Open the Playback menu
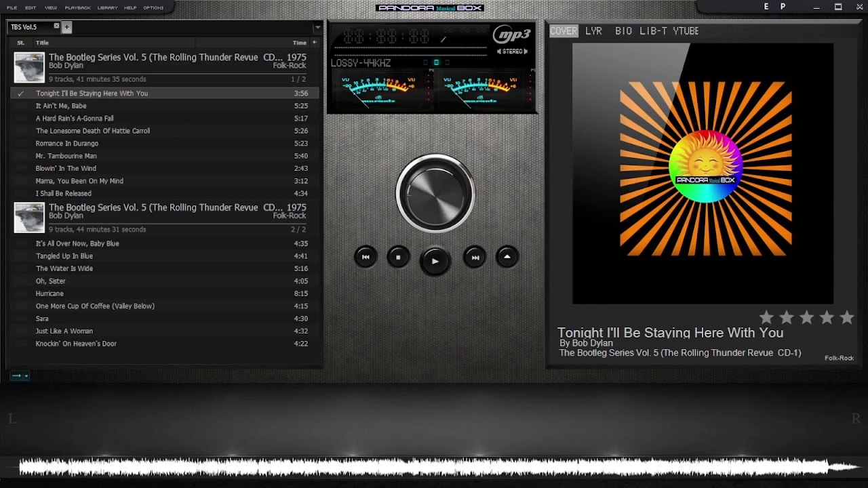The width and height of the screenshot is (868, 488). click(77, 7)
